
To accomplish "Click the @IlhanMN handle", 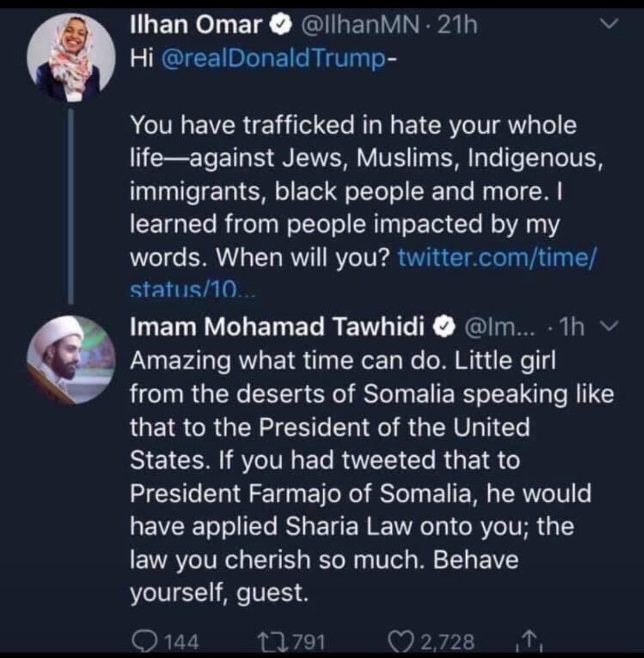I will [360, 25].
